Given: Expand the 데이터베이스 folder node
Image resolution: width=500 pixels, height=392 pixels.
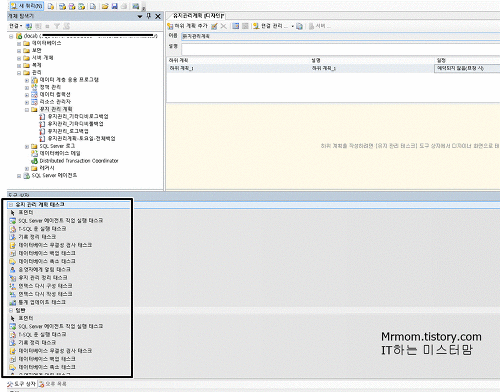Looking at the screenshot, I should 19,43.
